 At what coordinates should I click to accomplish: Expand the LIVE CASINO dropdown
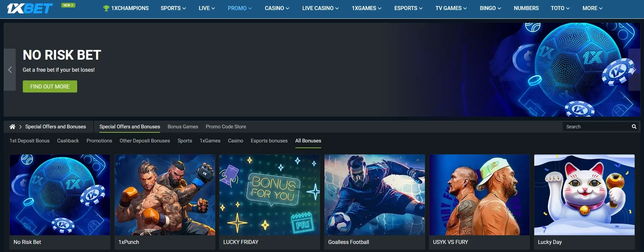click(x=320, y=8)
